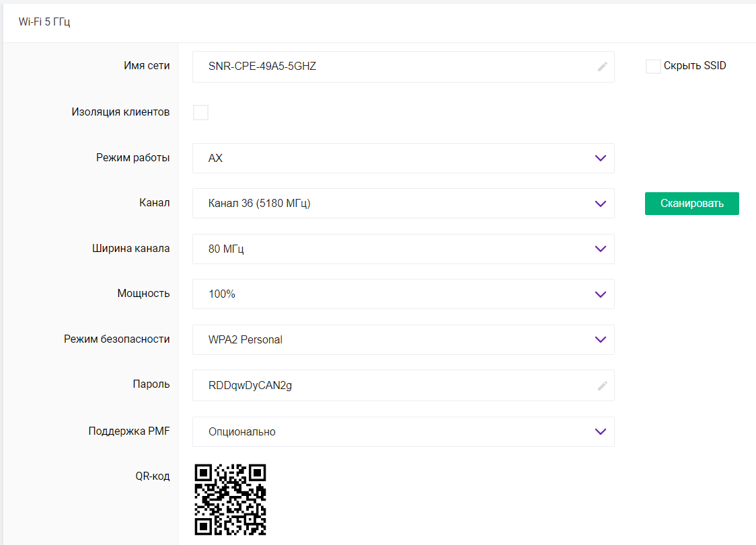
Task: Open the Режим безопасности dropdown showing WPA2 Personal
Action: pyautogui.click(x=403, y=340)
